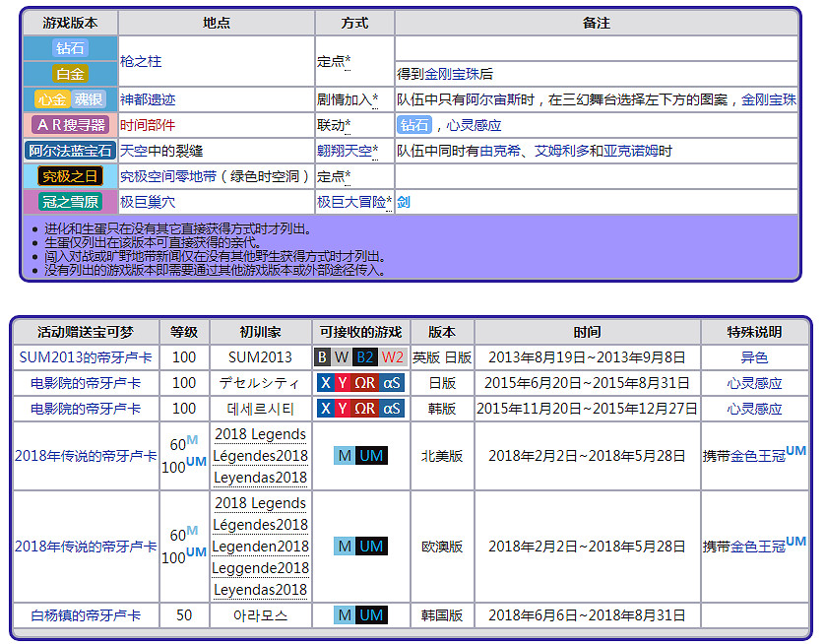Select the 魂银 version badge

tap(89, 99)
